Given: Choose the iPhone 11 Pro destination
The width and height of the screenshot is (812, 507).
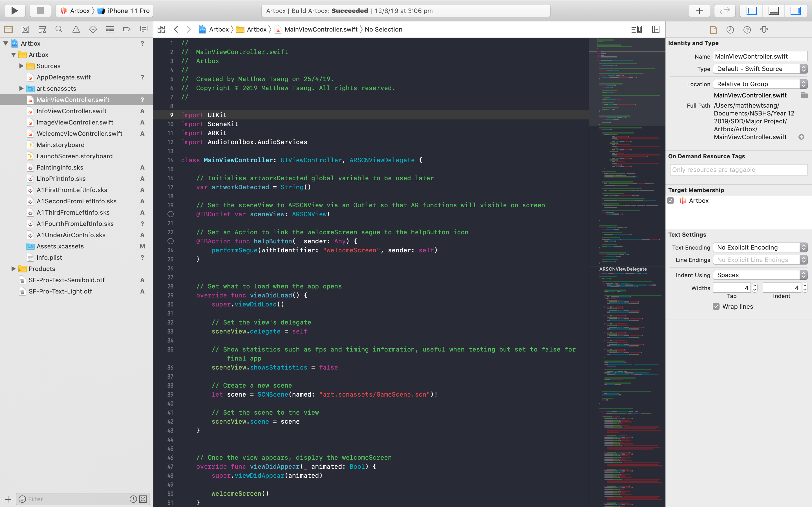Looking at the screenshot, I should pos(128,11).
